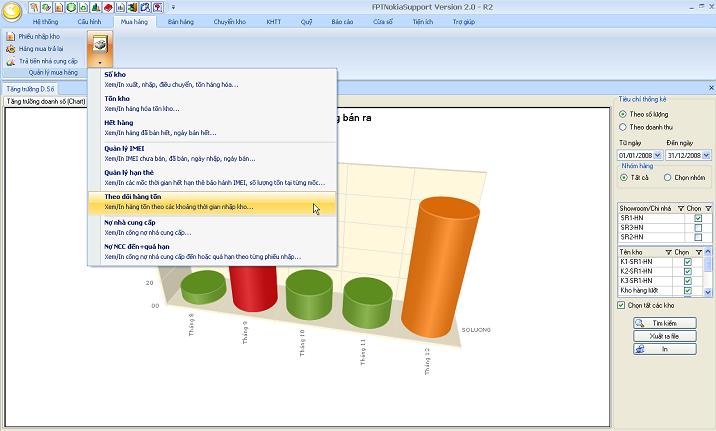The image size is (716, 431).
Task: Uncheck the SR1-HN showroom checkbox
Action: click(698, 218)
